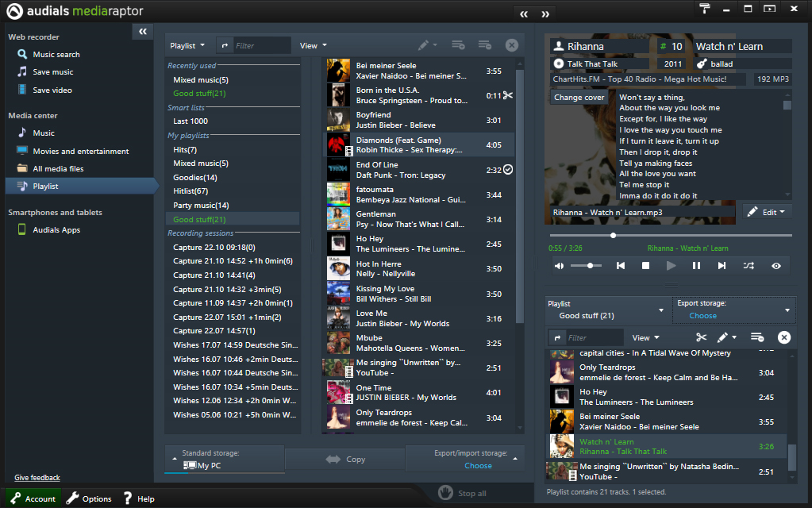Screen dimensions: 812x508
Task: Skip to next track in player
Action: [722, 266]
